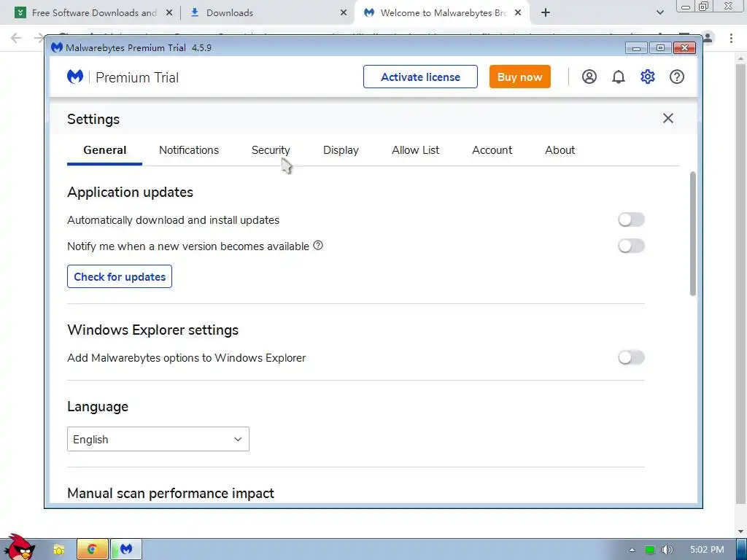
Task: Click the Check for updates button
Action: point(120,276)
